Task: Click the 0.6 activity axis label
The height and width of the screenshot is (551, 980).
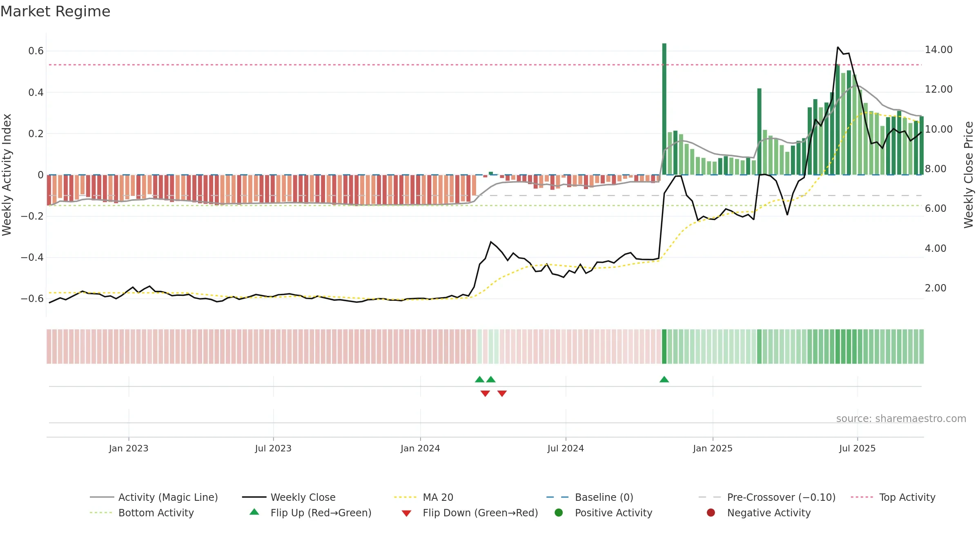Action: [36, 51]
